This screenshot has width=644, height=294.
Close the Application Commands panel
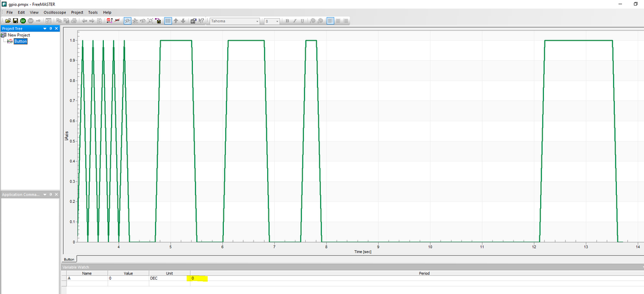56,194
